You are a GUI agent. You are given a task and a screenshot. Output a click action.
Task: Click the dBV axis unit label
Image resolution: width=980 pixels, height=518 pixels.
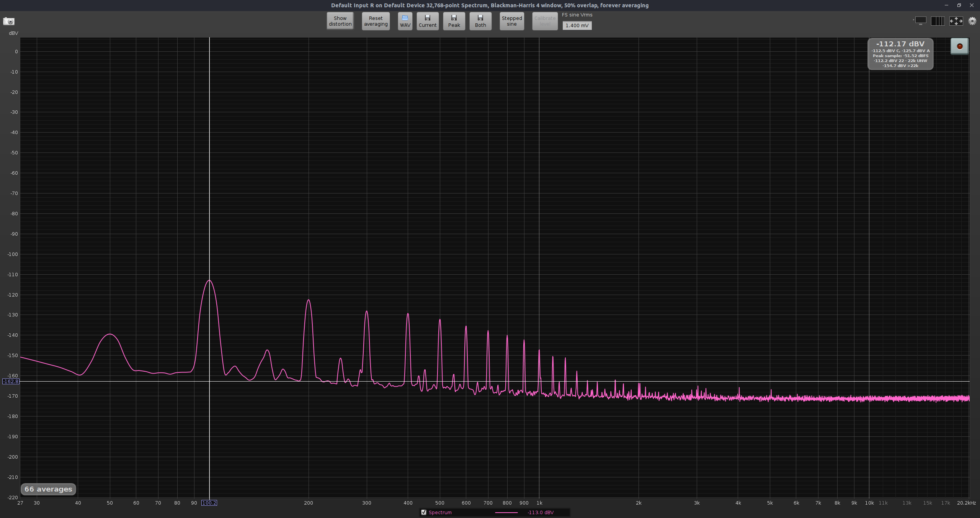click(13, 33)
